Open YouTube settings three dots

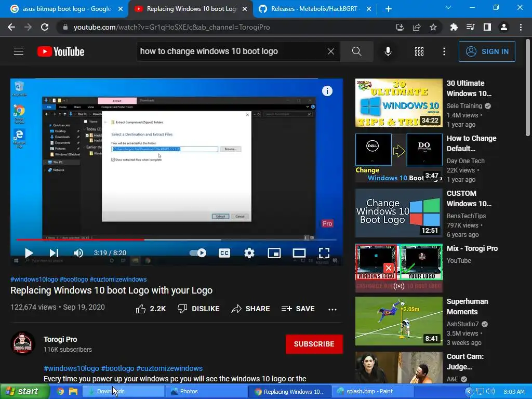(444, 51)
